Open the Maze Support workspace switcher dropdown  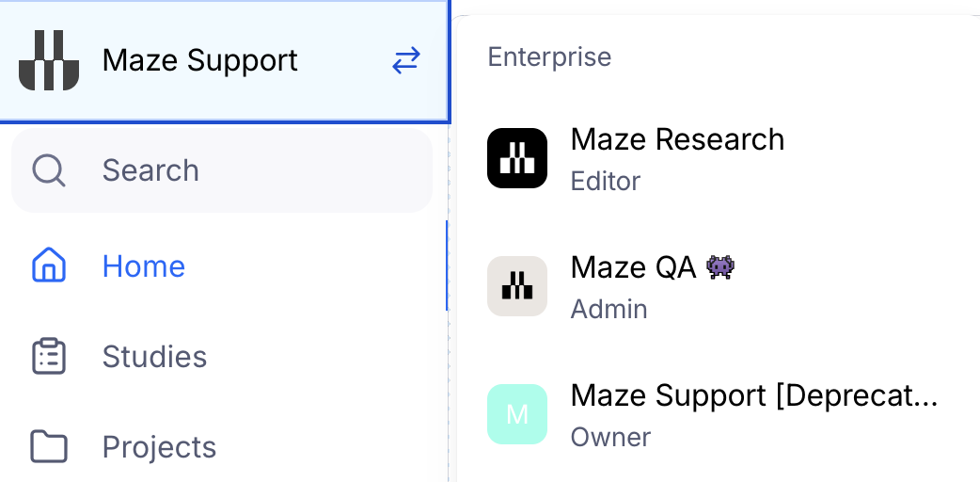pos(225,60)
